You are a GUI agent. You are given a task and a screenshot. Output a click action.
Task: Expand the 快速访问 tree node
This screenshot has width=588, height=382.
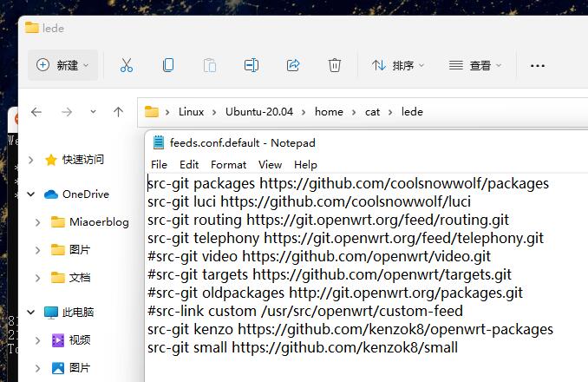pos(30,160)
